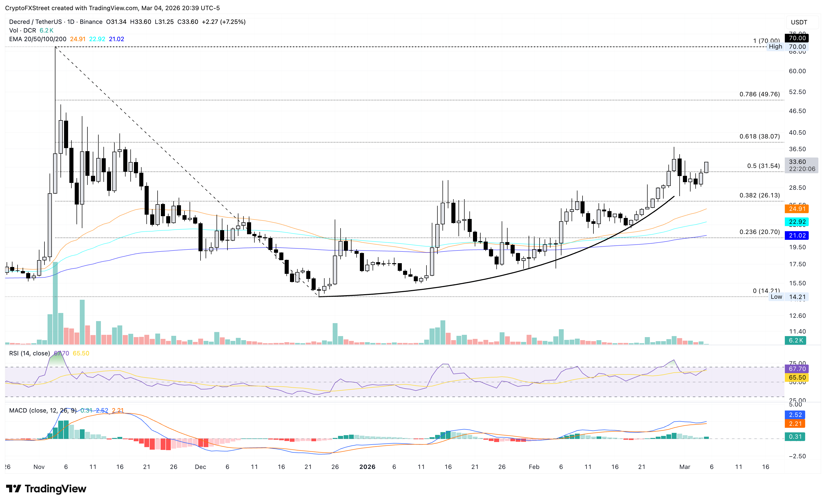
Task: Click the orange 24.91 EMA price tag
Action: pos(797,209)
